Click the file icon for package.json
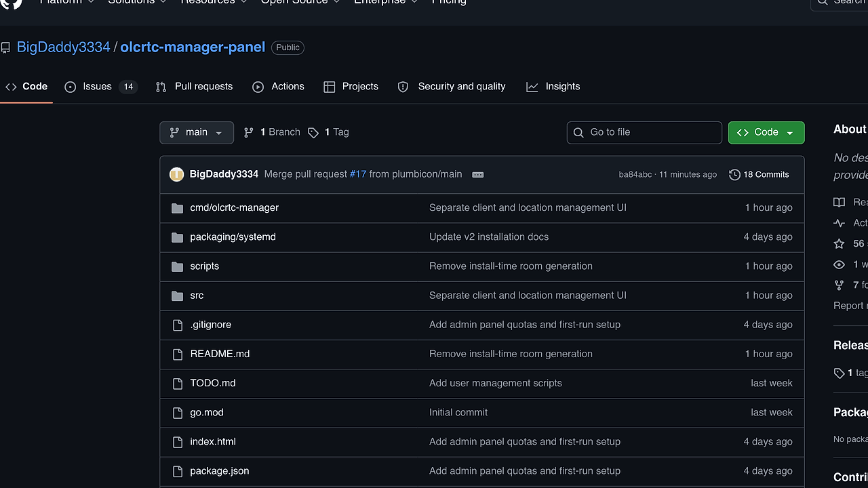The height and width of the screenshot is (488, 868). click(x=178, y=470)
